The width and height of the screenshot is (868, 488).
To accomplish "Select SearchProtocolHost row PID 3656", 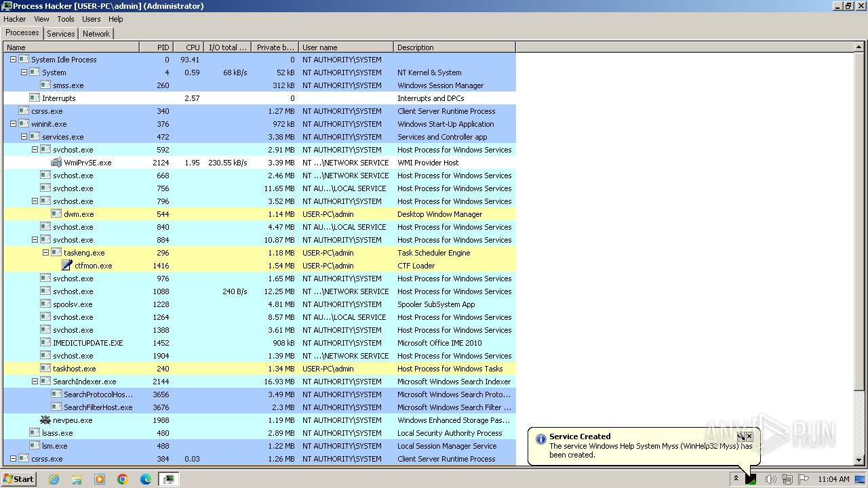I will coord(260,394).
